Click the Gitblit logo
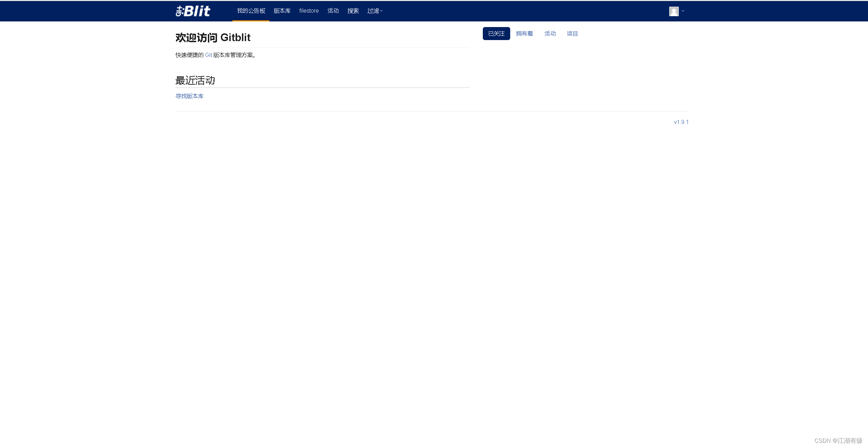The image size is (868, 447). click(193, 11)
